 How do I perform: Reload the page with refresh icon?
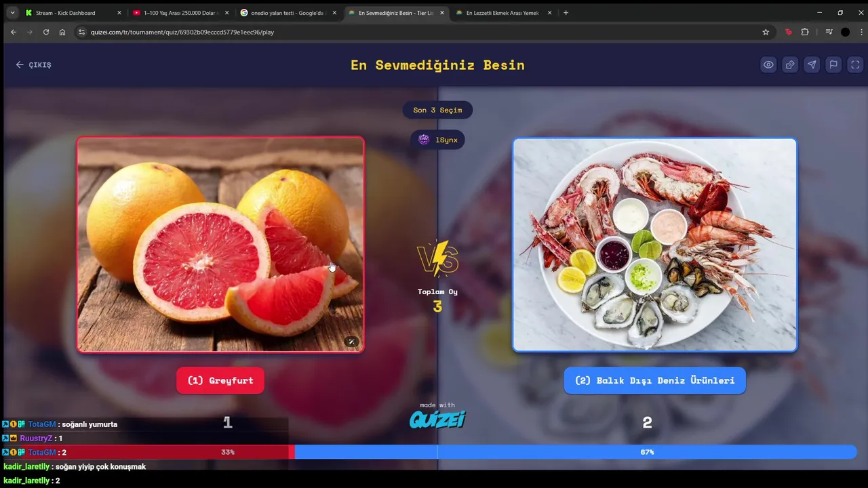tap(46, 32)
